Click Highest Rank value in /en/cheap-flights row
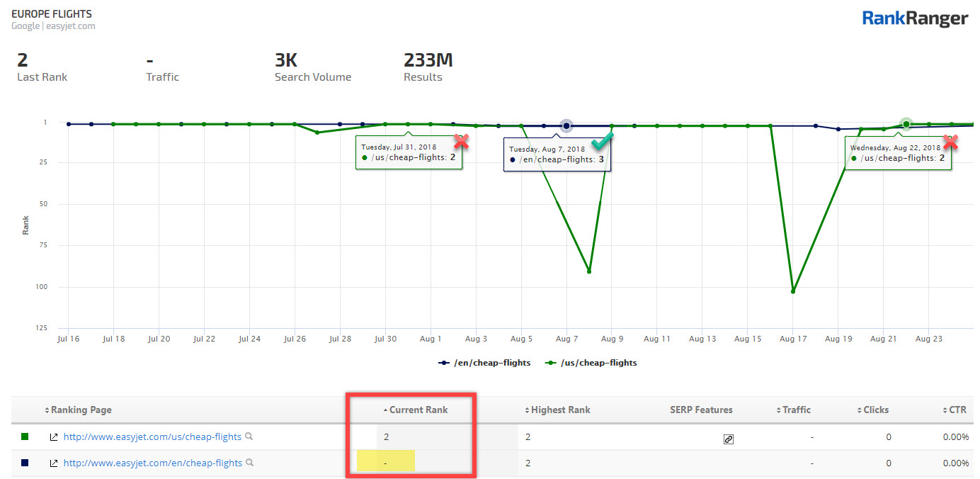This screenshot has height=479, width=980. [x=528, y=463]
